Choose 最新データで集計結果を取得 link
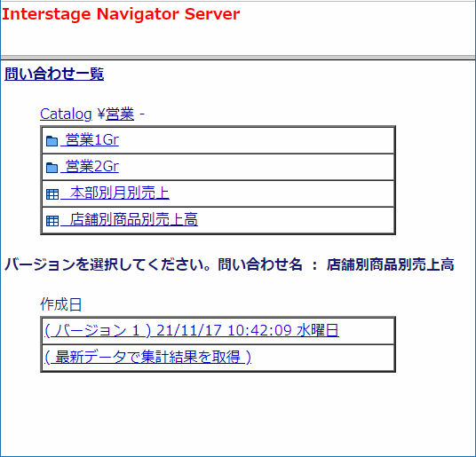The height and width of the screenshot is (457, 476). pos(147,357)
